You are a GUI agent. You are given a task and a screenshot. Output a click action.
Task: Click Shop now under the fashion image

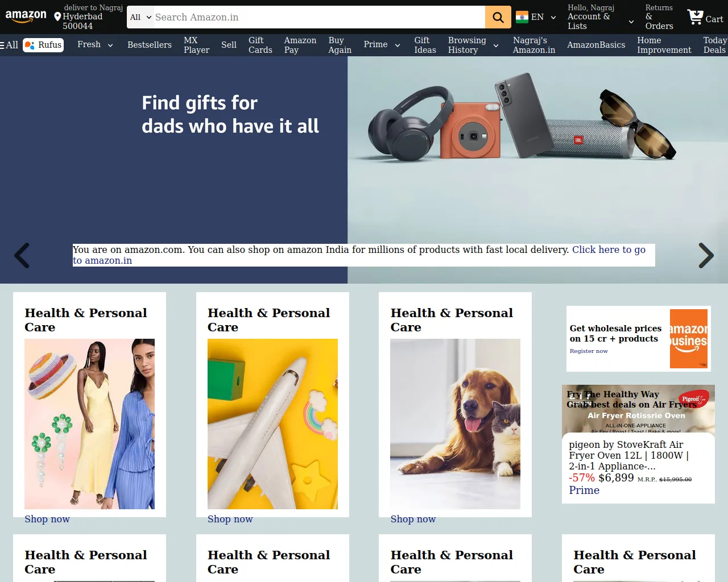coord(47,519)
